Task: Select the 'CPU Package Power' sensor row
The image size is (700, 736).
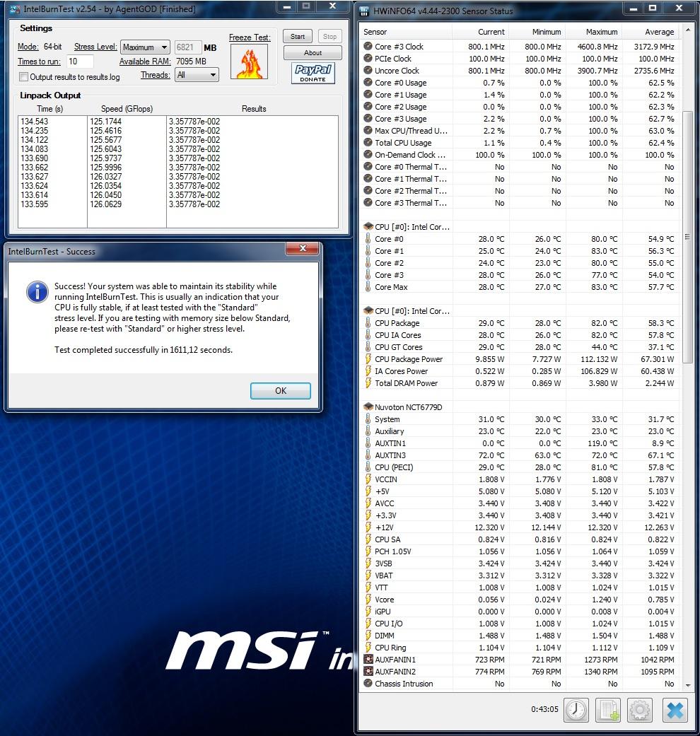Action: [x=520, y=359]
